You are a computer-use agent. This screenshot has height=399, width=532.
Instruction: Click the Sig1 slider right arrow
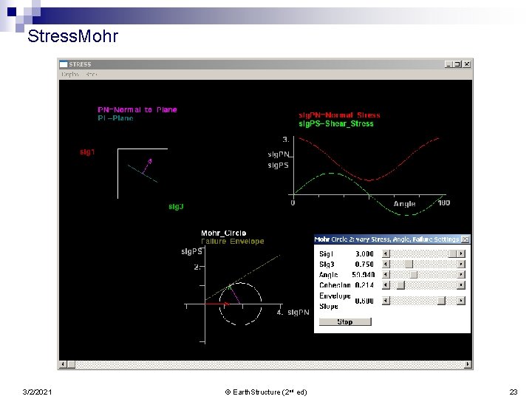(461, 253)
